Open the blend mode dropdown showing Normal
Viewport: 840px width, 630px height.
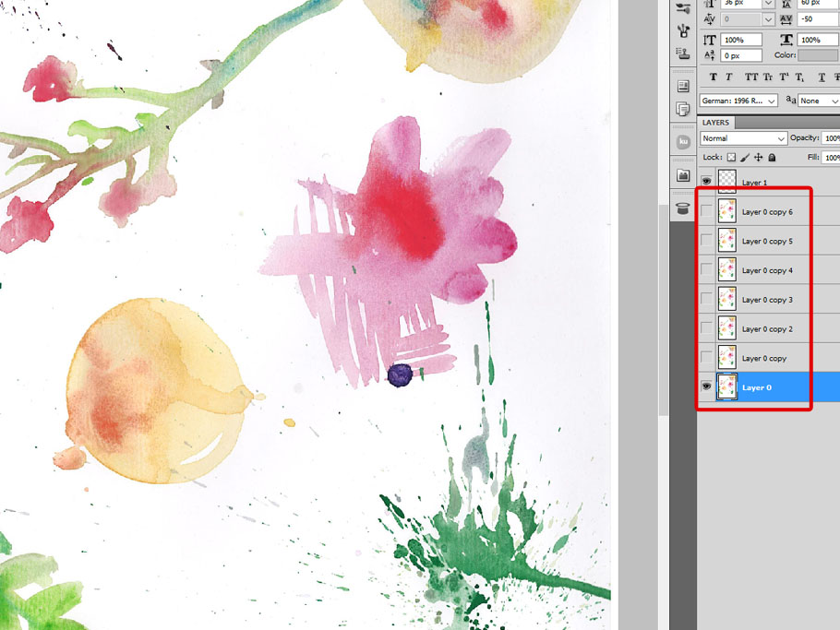pos(743,137)
